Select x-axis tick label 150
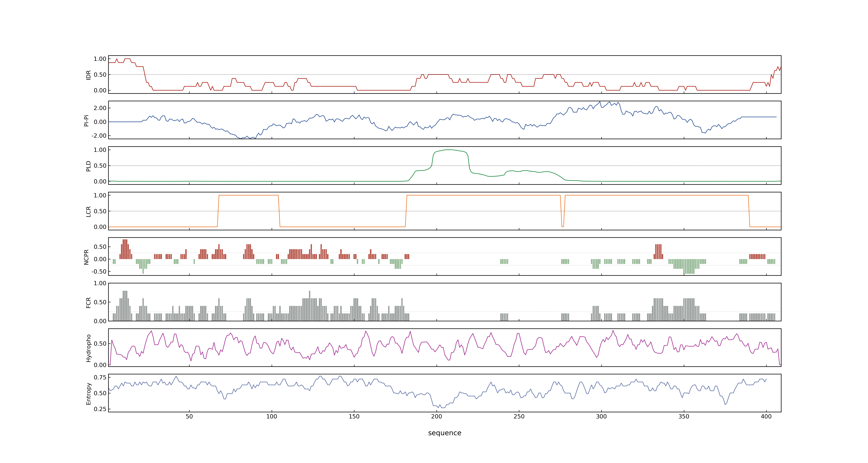The image size is (868, 463). coord(354,416)
